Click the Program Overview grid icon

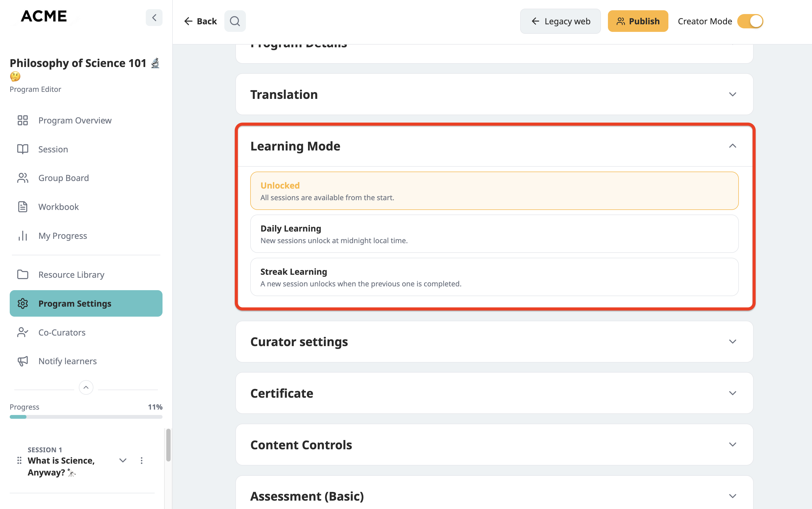tap(22, 120)
